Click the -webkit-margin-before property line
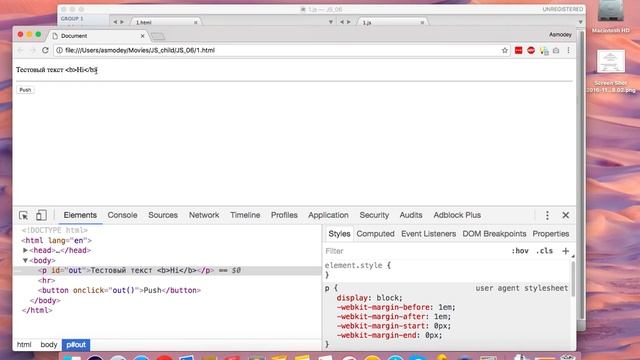This screenshot has width=640, height=360. click(x=396, y=307)
